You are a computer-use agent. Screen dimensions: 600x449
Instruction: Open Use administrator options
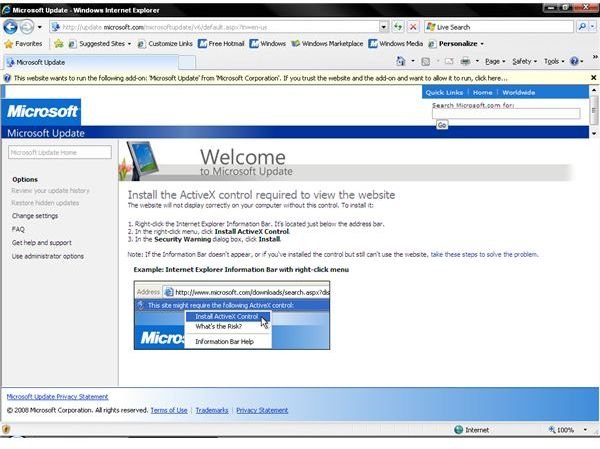48,256
